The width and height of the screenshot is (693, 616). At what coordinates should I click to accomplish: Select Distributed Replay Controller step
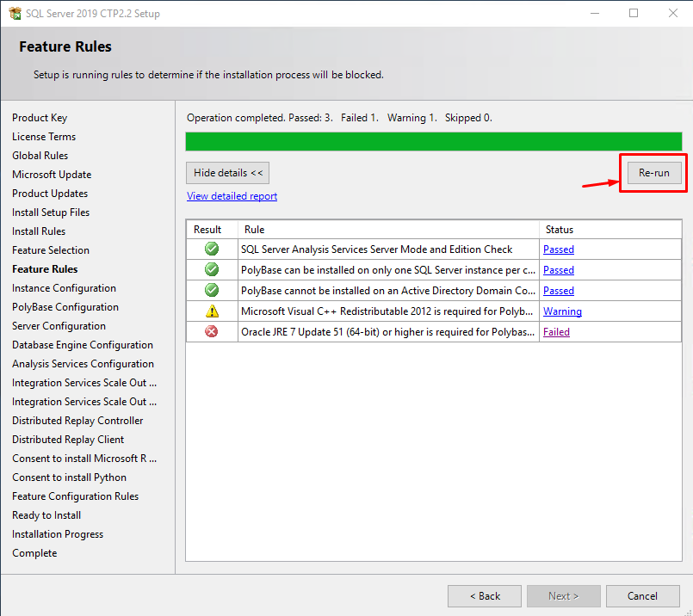click(x=77, y=421)
